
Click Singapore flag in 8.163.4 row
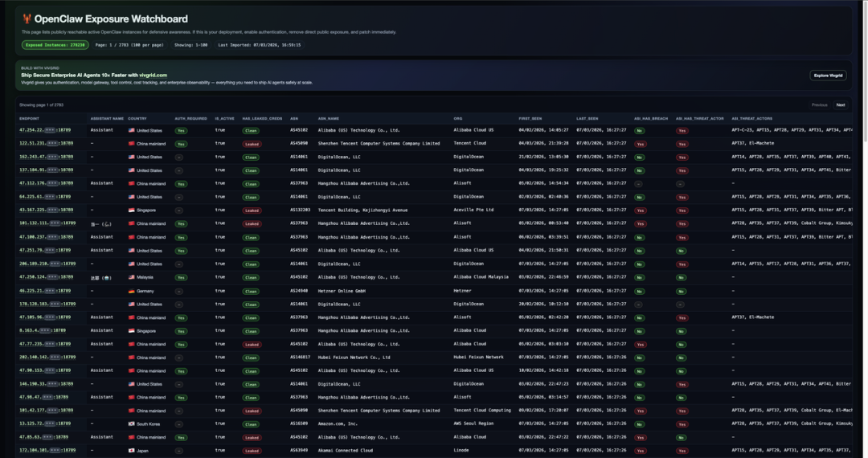click(x=131, y=331)
